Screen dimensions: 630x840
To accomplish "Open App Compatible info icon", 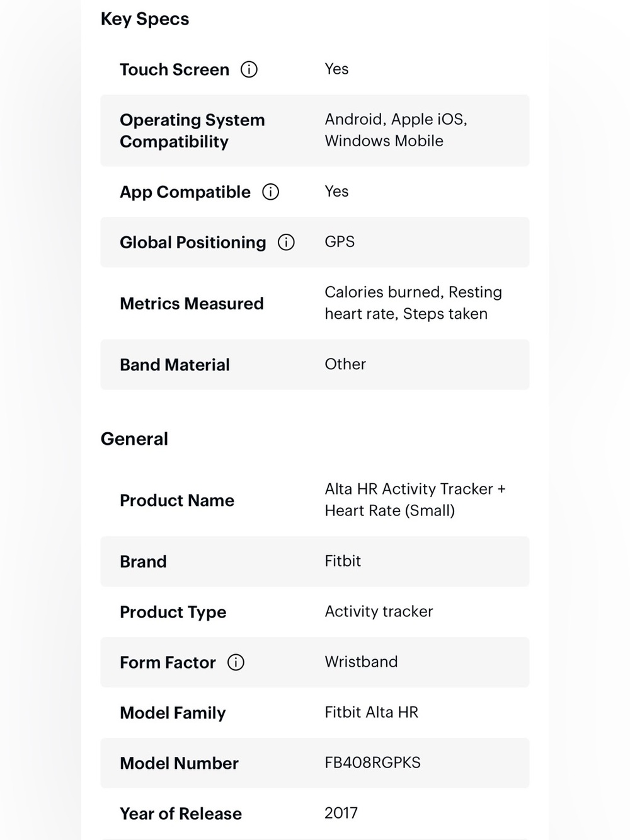I will click(270, 192).
